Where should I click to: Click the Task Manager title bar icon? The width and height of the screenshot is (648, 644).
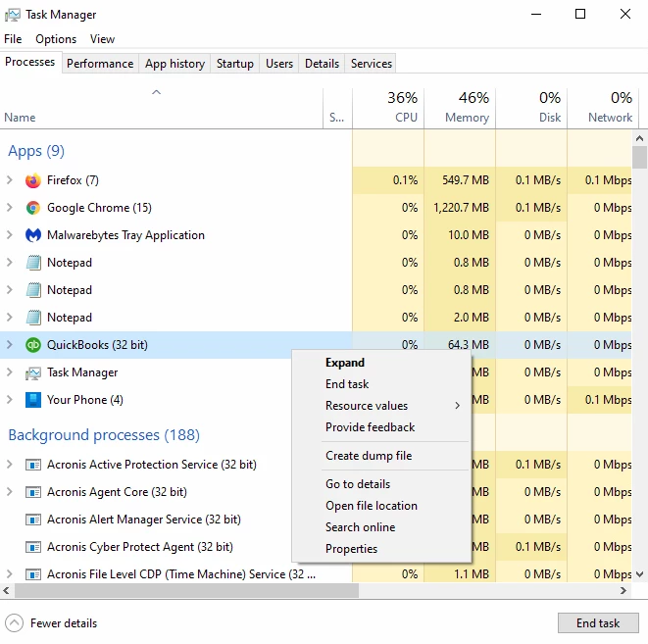(13, 15)
